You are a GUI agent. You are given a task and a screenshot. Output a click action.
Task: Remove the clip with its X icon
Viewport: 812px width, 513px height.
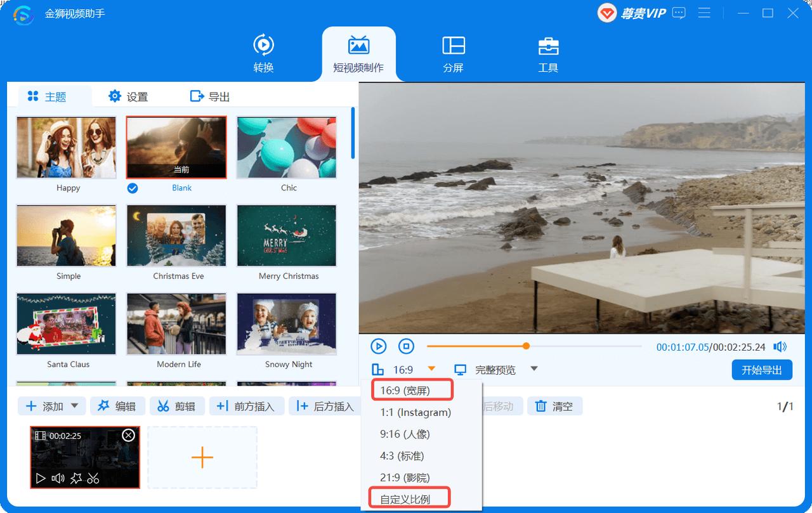point(128,434)
